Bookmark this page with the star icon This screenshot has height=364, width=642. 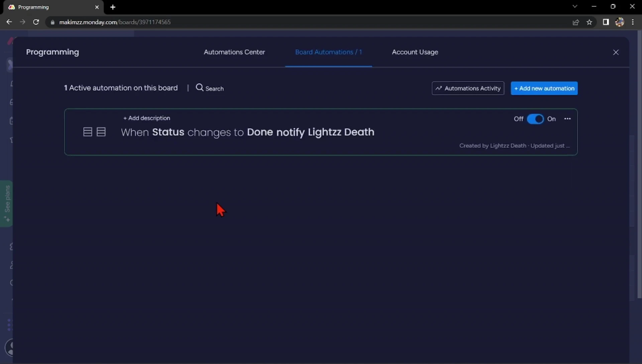(x=589, y=22)
